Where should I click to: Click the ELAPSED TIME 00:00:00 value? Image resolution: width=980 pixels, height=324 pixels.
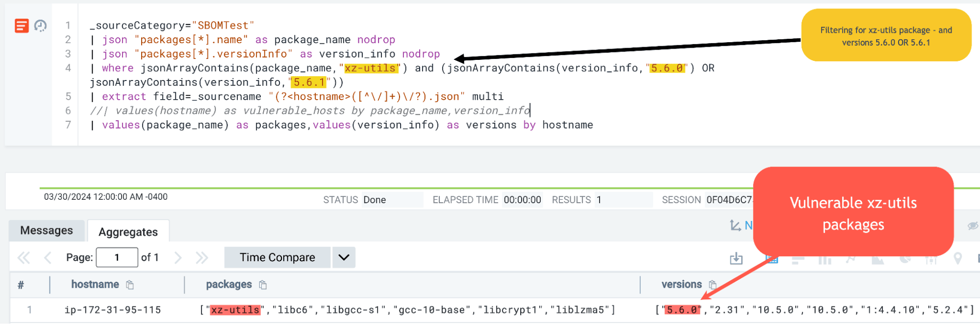523,200
